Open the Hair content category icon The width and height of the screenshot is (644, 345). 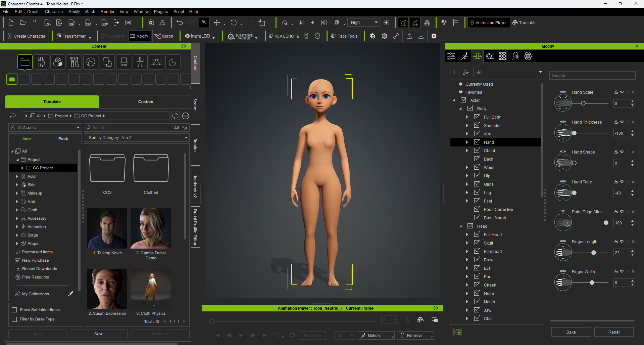point(91,62)
